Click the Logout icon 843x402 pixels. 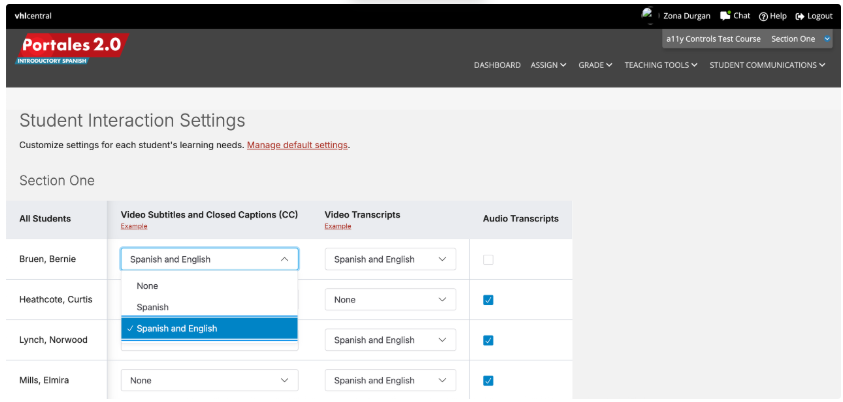pos(799,17)
